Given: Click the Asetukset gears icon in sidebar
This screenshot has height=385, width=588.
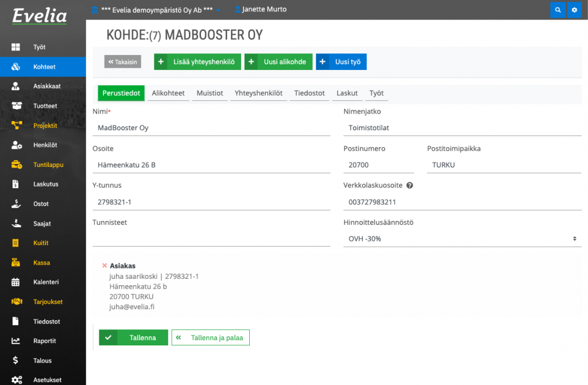Looking at the screenshot, I should point(17,380).
